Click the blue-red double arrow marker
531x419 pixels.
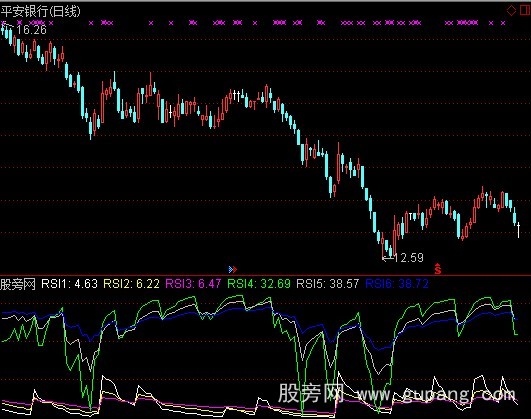pos(233,269)
